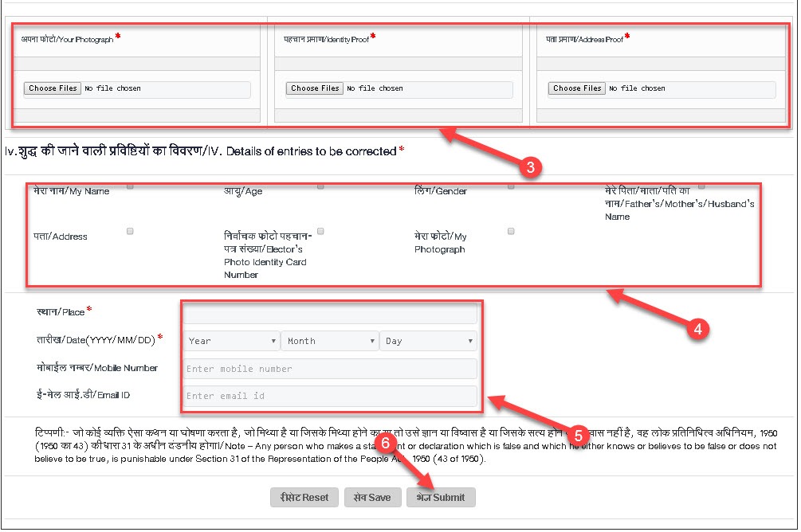801x532 pixels.
Task: Click the Email ID input field
Action: point(330,396)
